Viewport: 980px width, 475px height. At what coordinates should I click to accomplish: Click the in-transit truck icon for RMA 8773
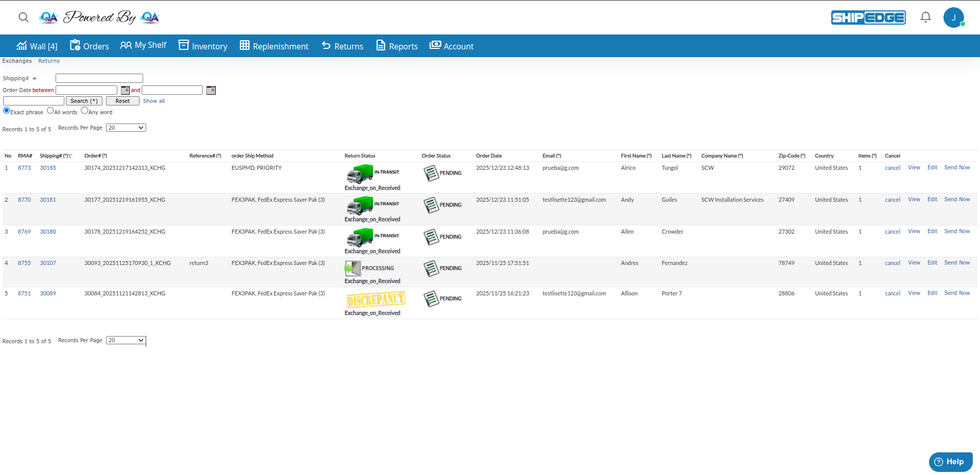pyautogui.click(x=359, y=174)
